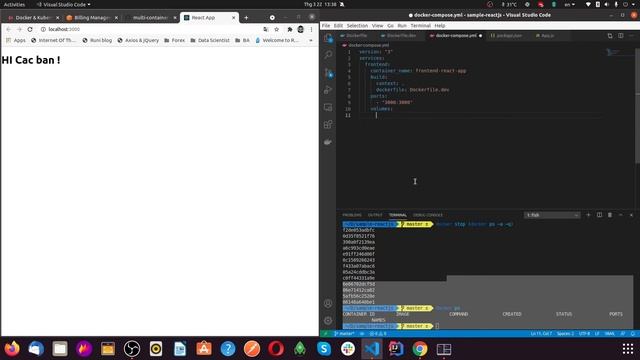Select terminal shell dropdown '1: fish'
640x360 pixels.
tap(552, 215)
